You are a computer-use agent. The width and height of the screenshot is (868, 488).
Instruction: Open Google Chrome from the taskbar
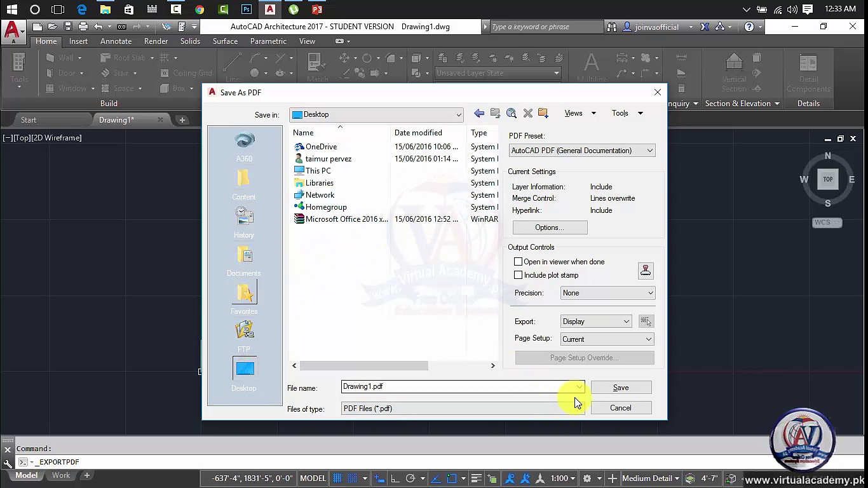pos(200,10)
